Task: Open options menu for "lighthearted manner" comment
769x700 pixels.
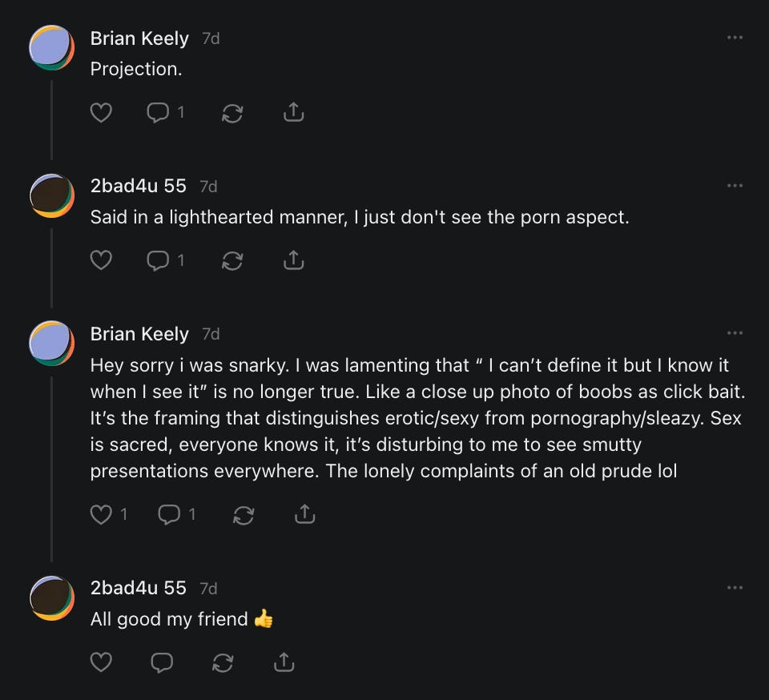Action: [735, 186]
